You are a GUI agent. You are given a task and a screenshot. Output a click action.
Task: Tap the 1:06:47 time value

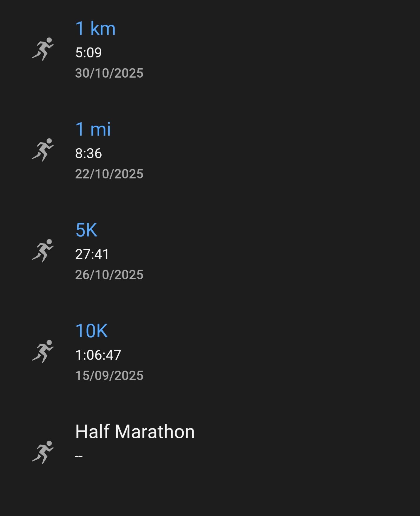[98, 355]
